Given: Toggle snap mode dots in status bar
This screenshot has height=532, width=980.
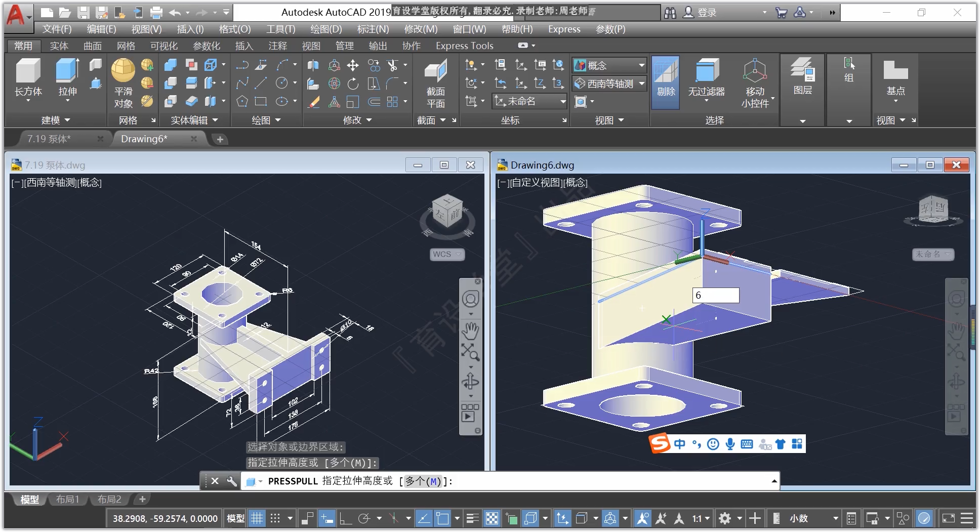Looking at the screenshot, I should coord(275,518).
